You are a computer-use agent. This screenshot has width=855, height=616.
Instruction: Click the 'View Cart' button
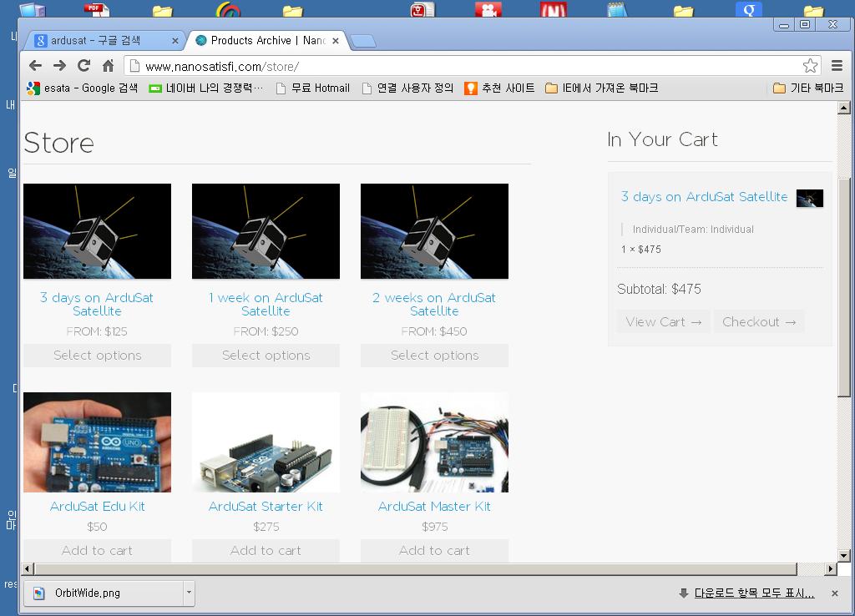tap(664, 321)
